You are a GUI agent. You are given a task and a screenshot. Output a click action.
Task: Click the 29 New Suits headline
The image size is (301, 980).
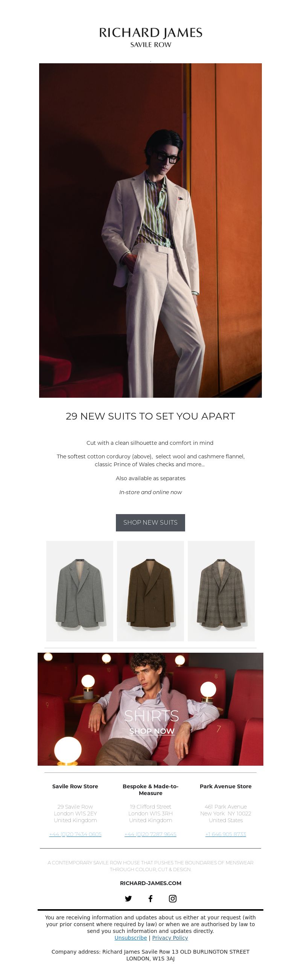point(150,416)
